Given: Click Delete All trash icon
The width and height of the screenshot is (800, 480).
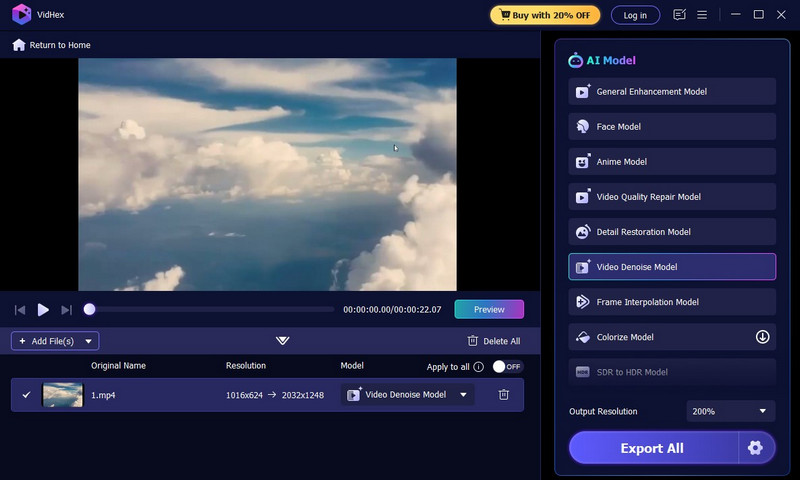Looking at the screenshot, I should (472, 341).
